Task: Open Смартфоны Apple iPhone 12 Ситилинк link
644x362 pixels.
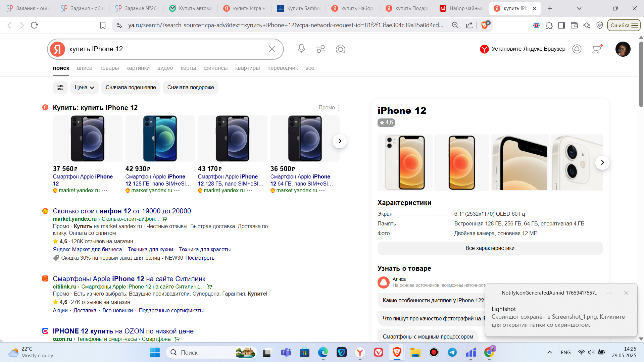Action: tap(129, 279)
